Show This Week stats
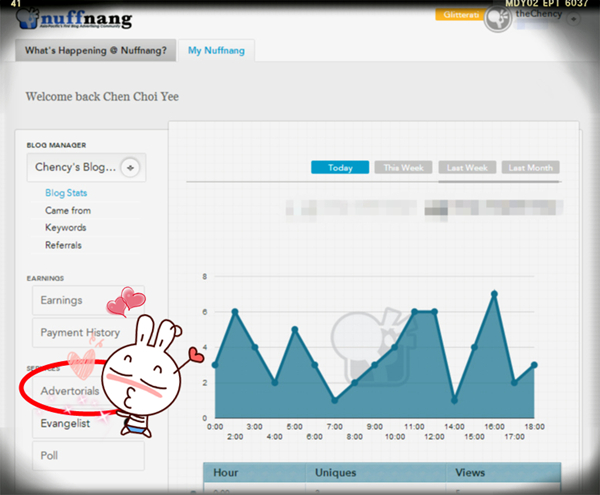This screenshot has height=495, width=600. tap(403, 167)
